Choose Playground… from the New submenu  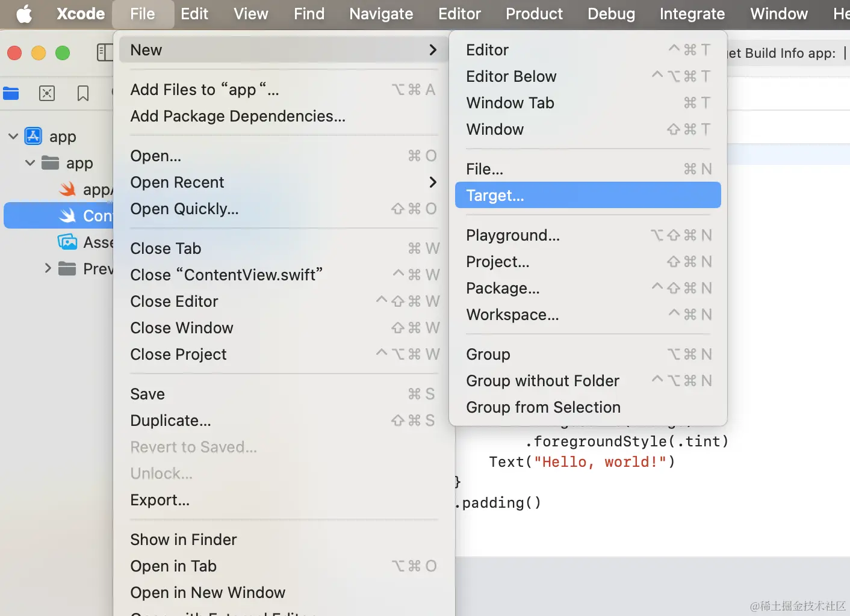[513, 235]
